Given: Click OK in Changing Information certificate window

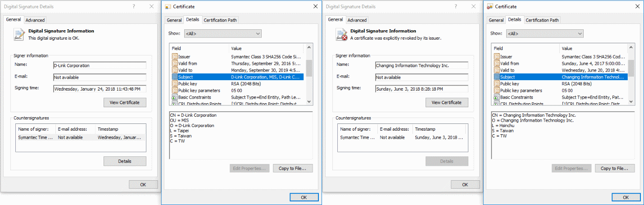Looking at the screenshot, I should pos(626,197).
